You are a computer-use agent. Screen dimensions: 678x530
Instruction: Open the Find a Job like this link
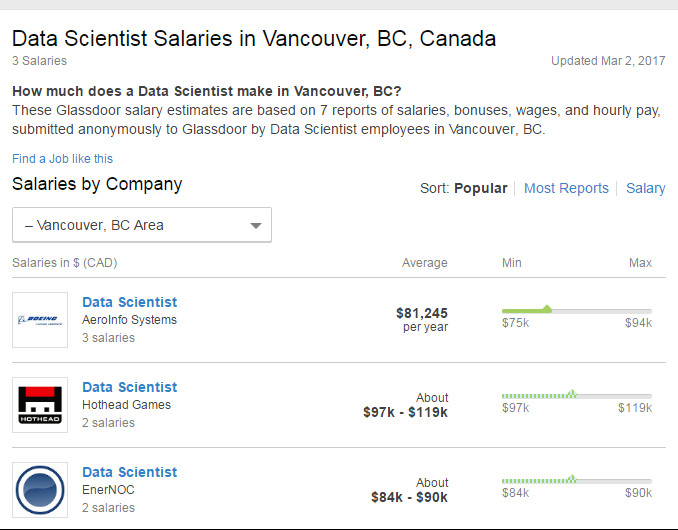pos(62,158)
